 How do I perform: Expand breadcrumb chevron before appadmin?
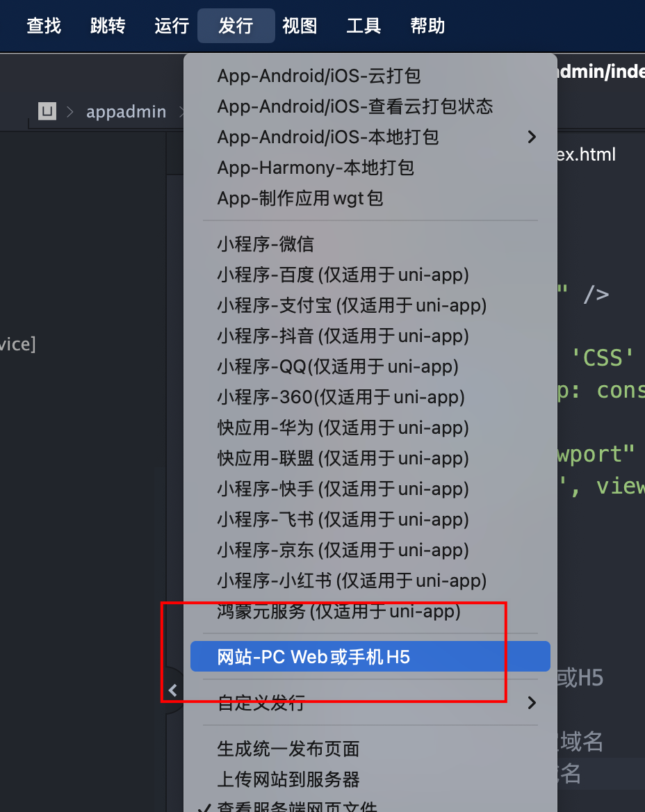[x=70, y=112]
